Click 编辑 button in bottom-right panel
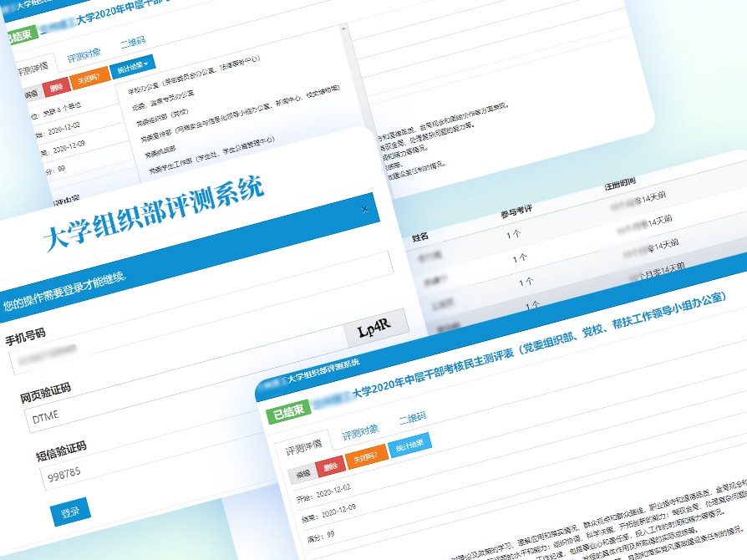Screen dimensions: 747x560 pyautogui.click(x=301, y=475)
